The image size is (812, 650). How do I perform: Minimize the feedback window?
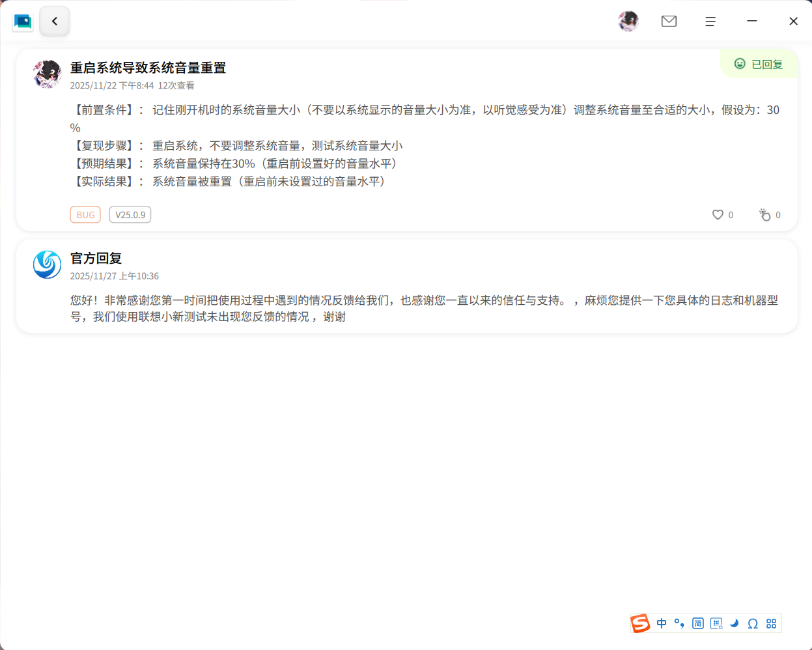tap(752, 21)
